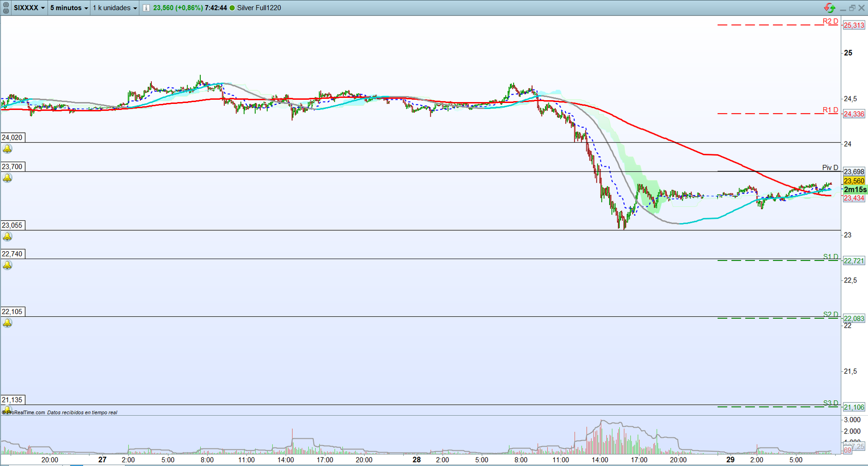This screenshot has height=466, width=868.
Task: Restore down the chart window
Action: (x=852, y=8)
